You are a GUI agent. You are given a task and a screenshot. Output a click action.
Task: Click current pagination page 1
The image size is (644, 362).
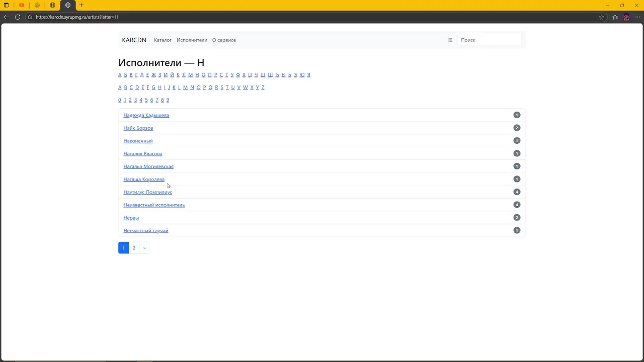click(x=123, y=248)
